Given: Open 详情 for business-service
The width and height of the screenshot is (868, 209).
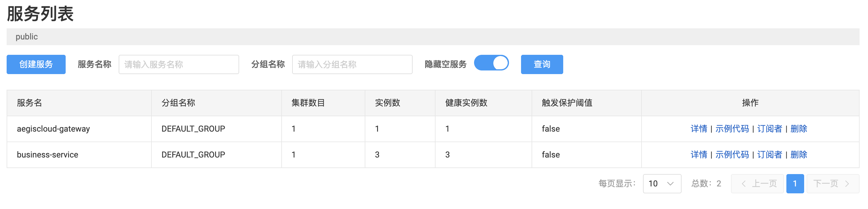Looking at the screenshot, I should tap(698, 155).
